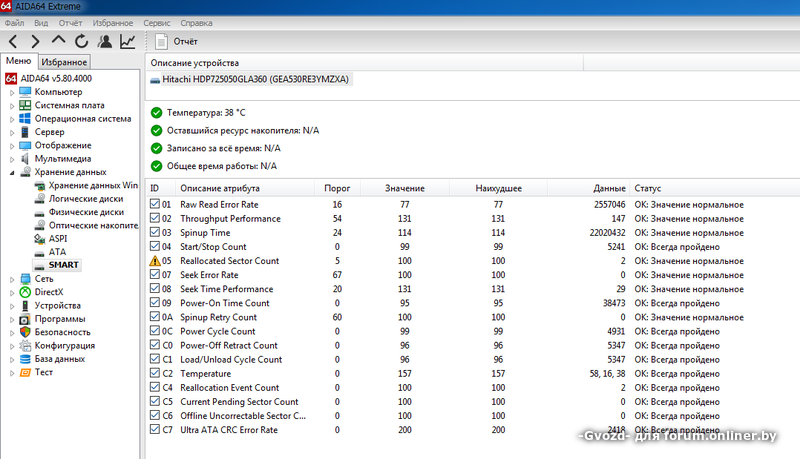Image resolution: width=800 pixels, height=459 pixels.
Task: Expand the Компьютер tree node
Action: (11, 93)
